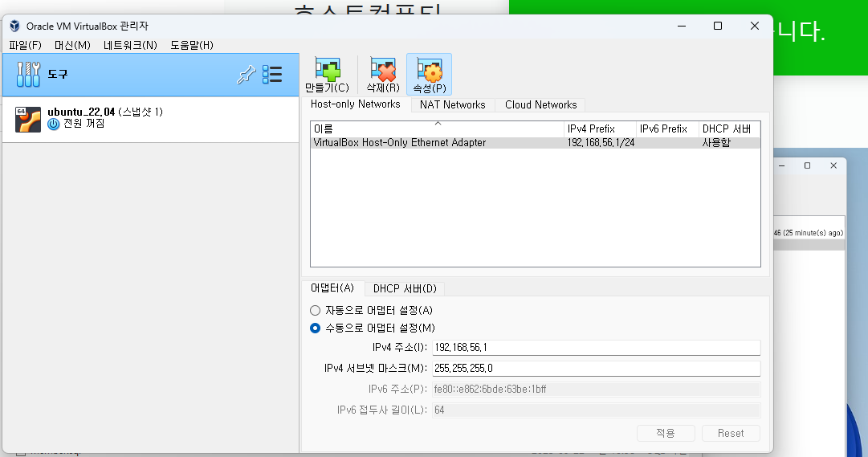This screenshot has width=868, height=457.
Task: Close the background window on right
Action: pyautogui.click(x=833, y=165)
